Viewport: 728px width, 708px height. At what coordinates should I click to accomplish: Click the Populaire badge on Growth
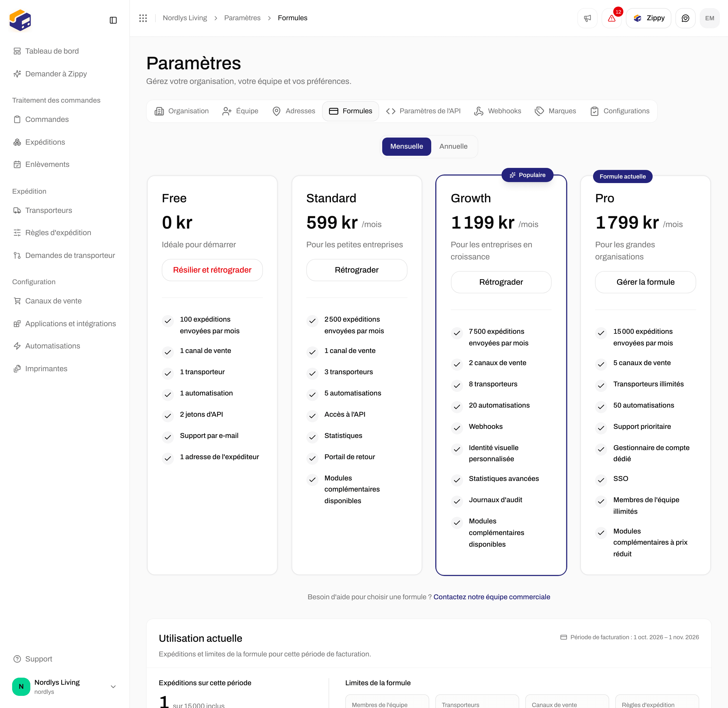coord(527,175)
